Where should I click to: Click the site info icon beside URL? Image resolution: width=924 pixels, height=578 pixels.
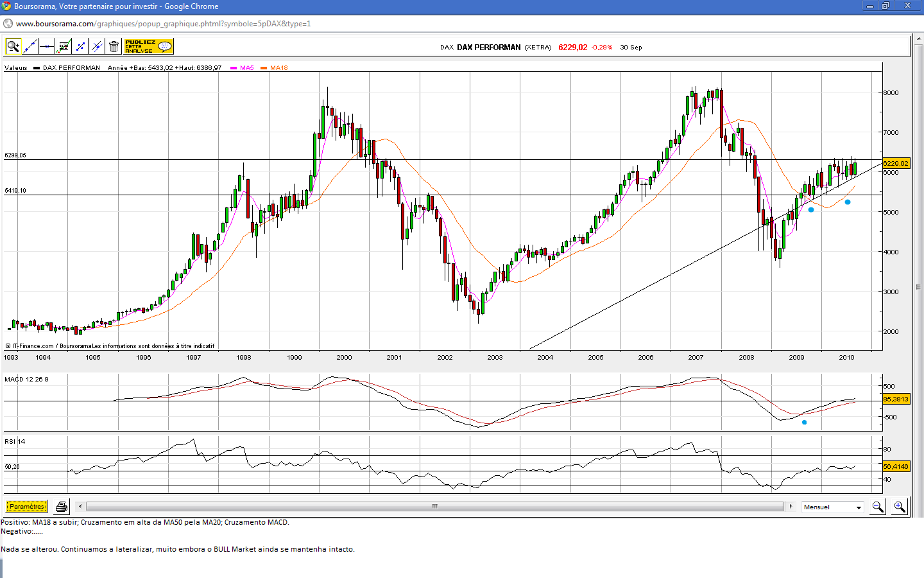tap(8, 24)
